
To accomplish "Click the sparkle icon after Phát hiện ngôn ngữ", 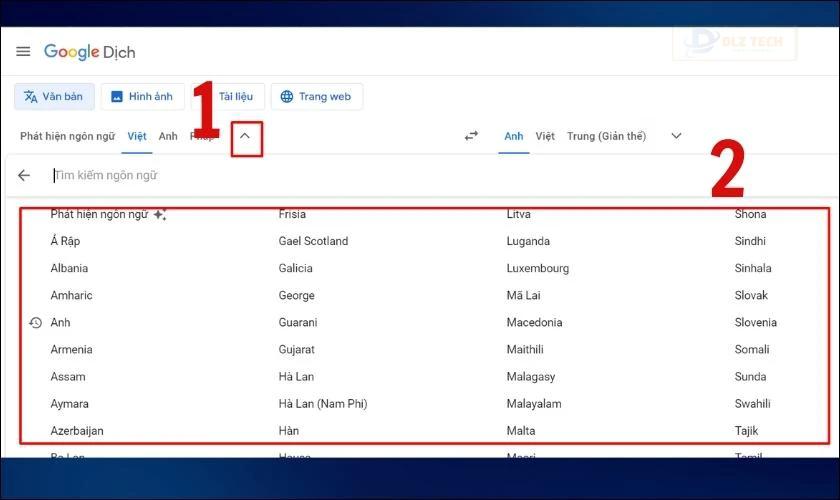I will [x=160, y=214].
